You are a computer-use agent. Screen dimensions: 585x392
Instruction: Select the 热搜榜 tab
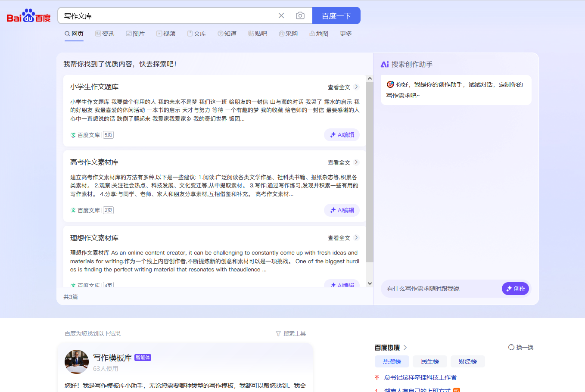pos(392,361)
